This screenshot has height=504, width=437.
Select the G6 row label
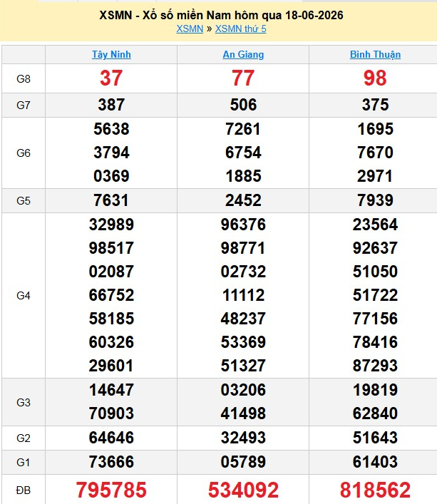(x=24, y=153)
